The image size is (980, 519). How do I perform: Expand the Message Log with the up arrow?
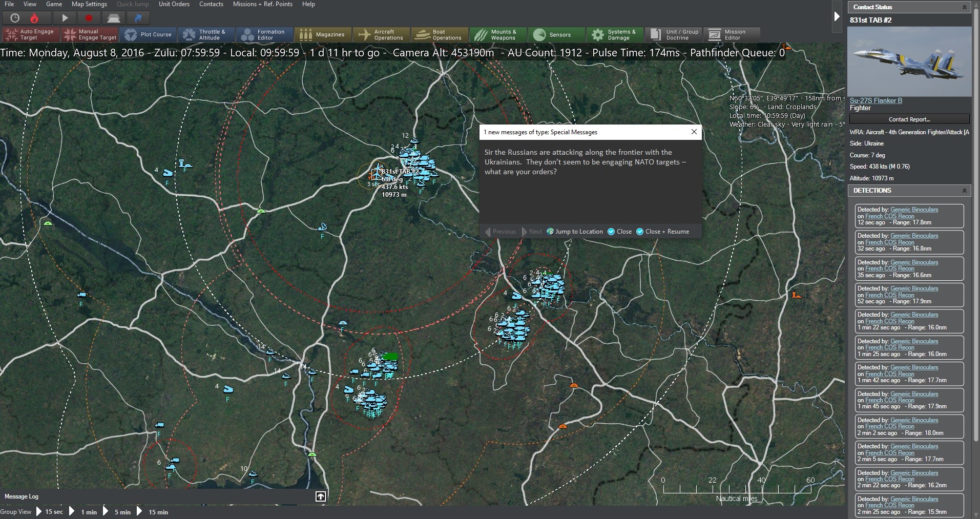point(320,496)
